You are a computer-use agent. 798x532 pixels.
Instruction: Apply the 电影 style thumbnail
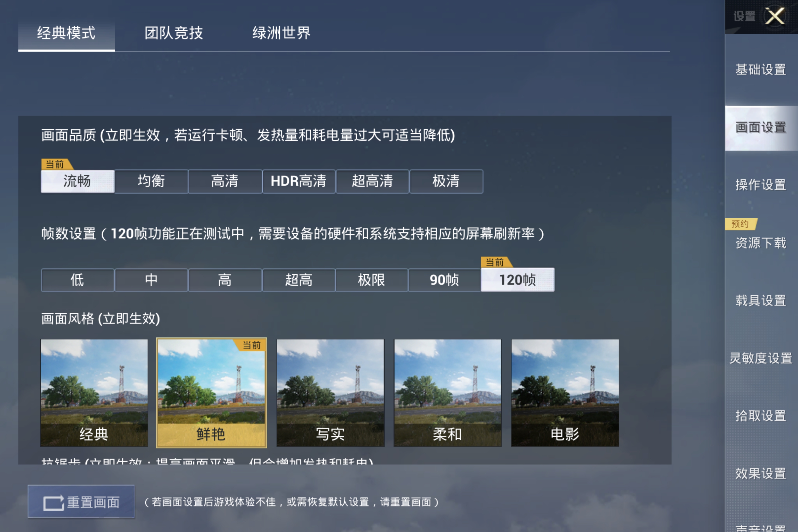(x=565, y=393)
